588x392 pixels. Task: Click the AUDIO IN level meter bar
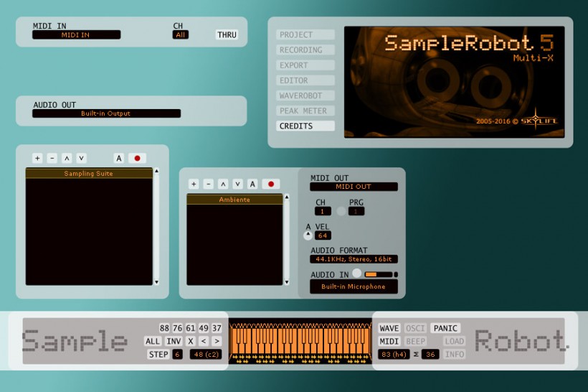(379, 274)
